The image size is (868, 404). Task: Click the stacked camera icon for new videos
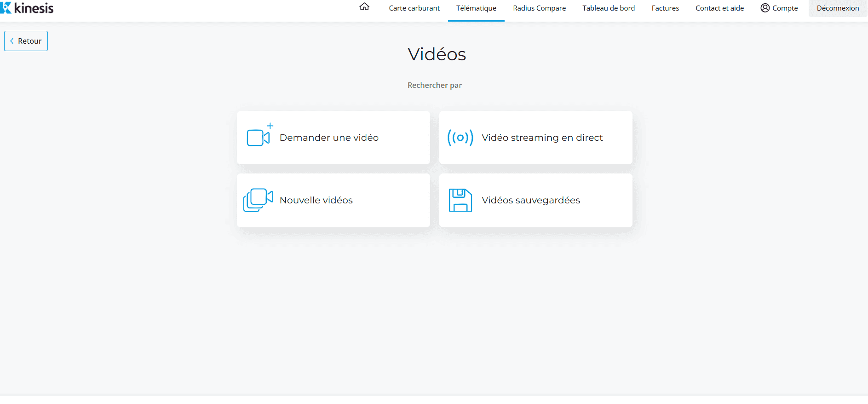click(258, 200)
